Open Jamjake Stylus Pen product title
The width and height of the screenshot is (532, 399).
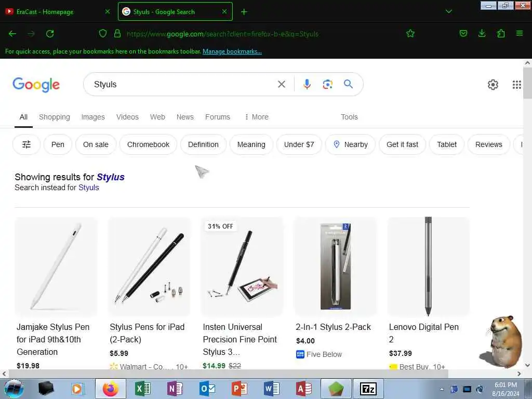click(x=54, y=339)
